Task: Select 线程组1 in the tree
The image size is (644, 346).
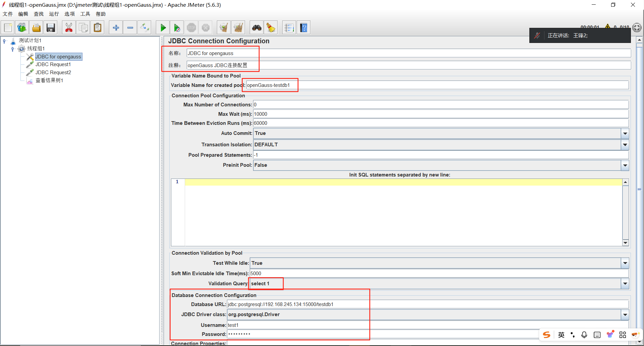Action: click(x=36, y=49)
